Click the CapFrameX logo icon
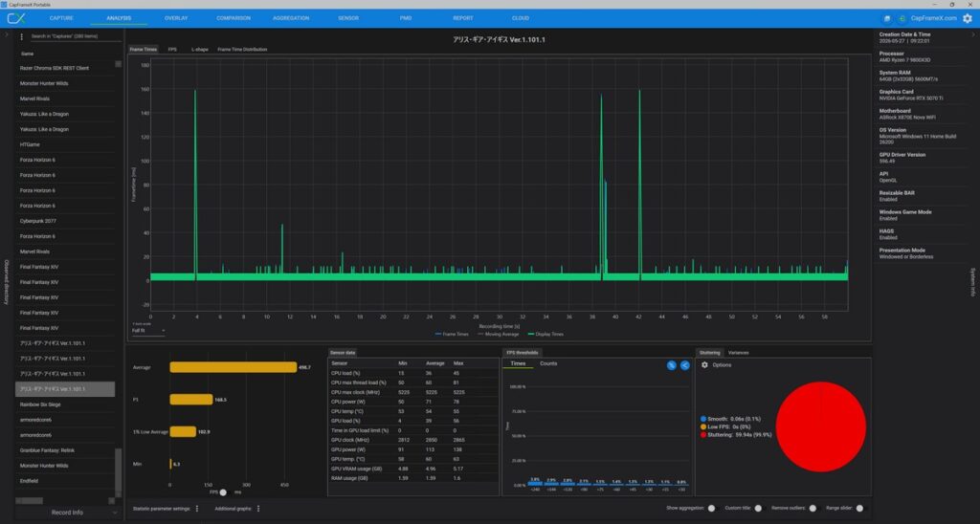Image resolution: width=980 pixels, height=524 pixels. point(16,18)
